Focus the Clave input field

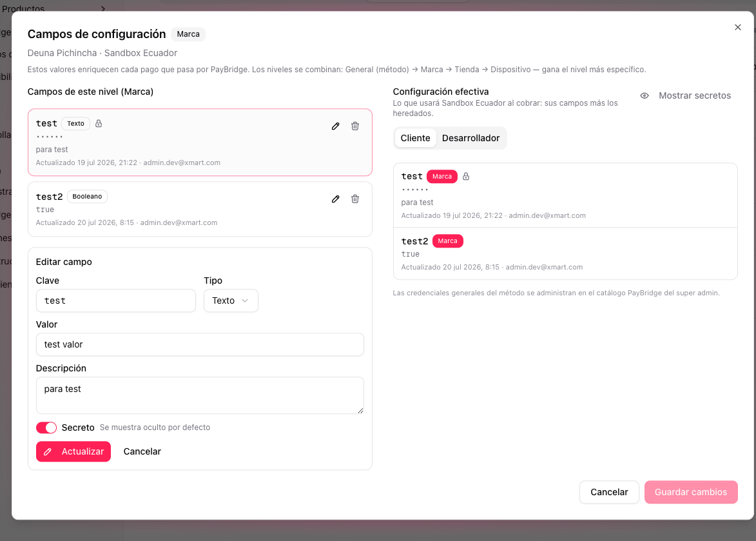(116, 301)
